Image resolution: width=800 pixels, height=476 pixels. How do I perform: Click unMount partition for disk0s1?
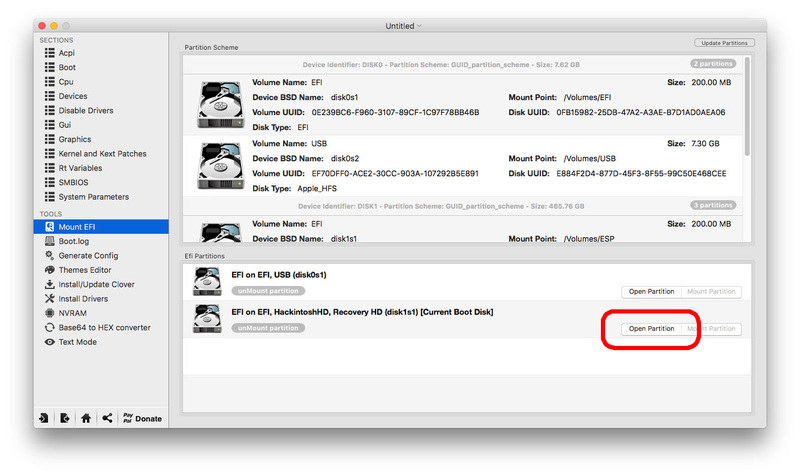[268, 291]
